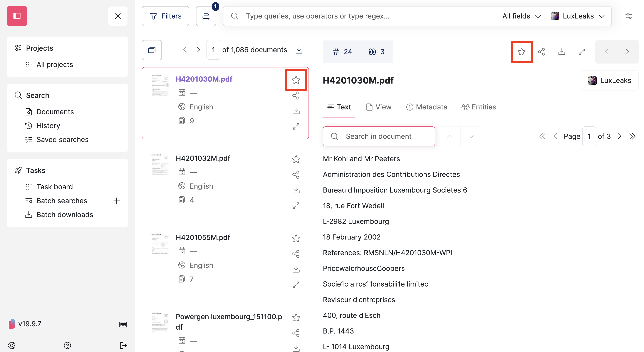The width and height of the screenshot is (644, 352).
Task: Open the search settings sliders icon
Action: tap(629, 16)
